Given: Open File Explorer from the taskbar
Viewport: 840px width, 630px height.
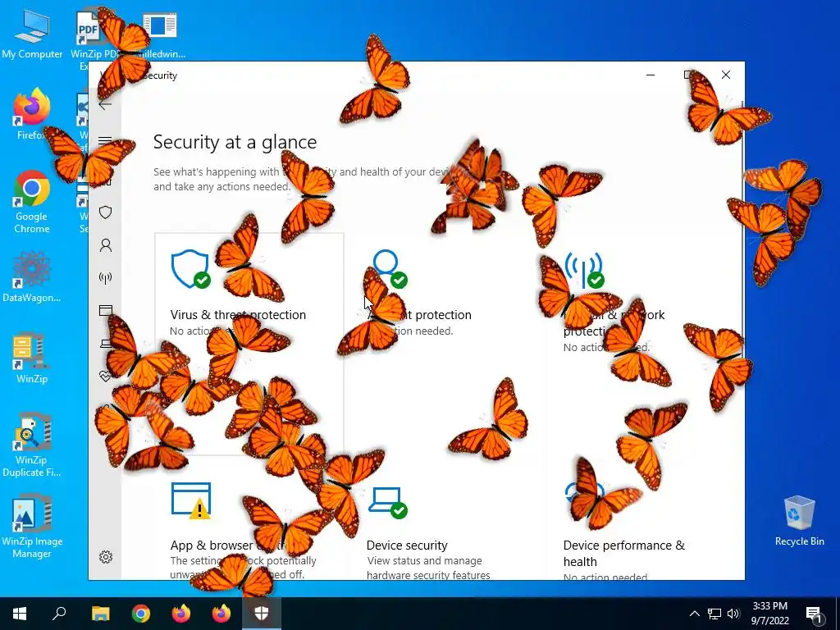Looking at the screenshot, I should (100, 614).
